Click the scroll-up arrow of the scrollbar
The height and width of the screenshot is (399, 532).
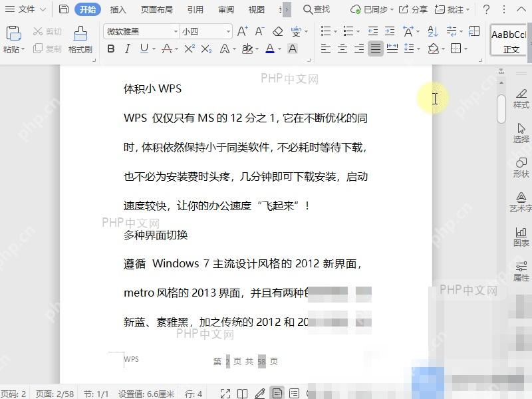point(501,82)
